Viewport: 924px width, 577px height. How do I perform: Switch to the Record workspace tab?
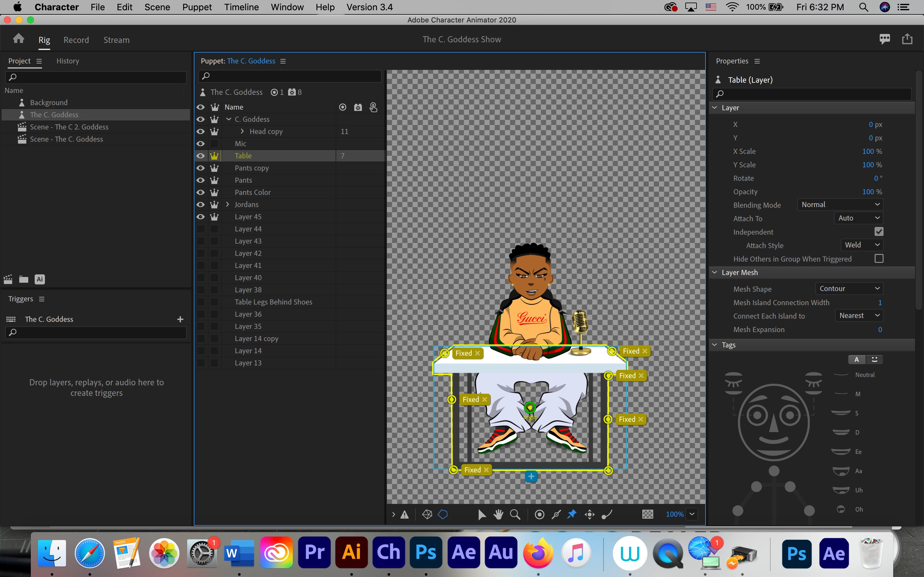(x=76, y=40)
